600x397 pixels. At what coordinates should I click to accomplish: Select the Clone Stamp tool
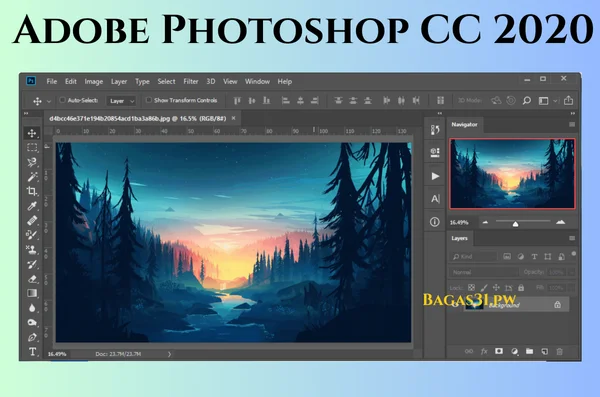click(x=32, y=250)
